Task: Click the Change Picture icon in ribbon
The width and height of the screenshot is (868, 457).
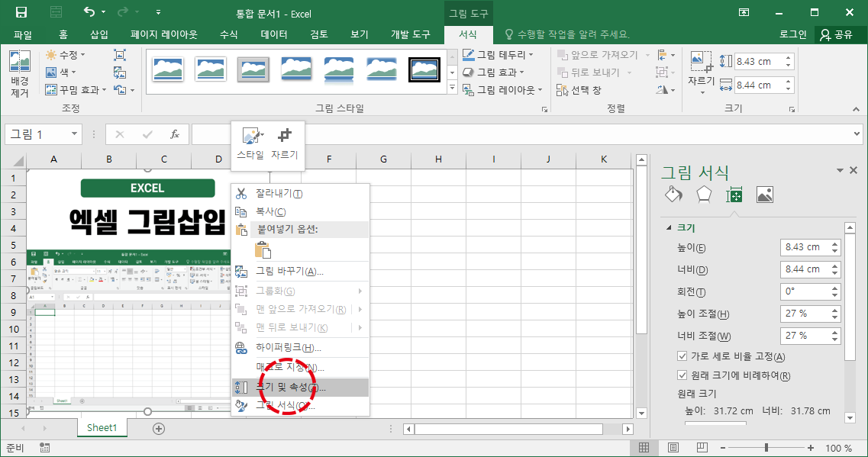Action: tap(120, 72)
